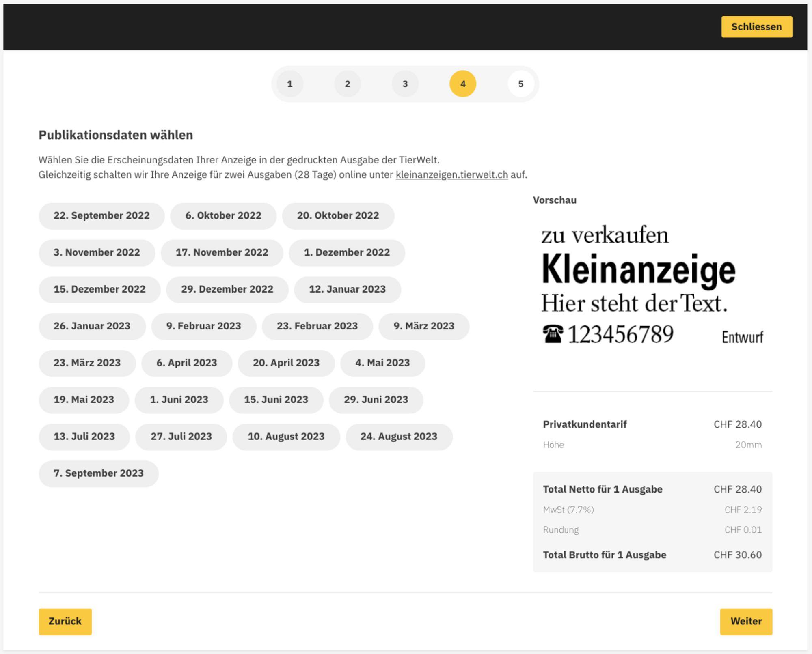Choose the 24. August 2023 issue
812x654 pixels.
(399, 437)
